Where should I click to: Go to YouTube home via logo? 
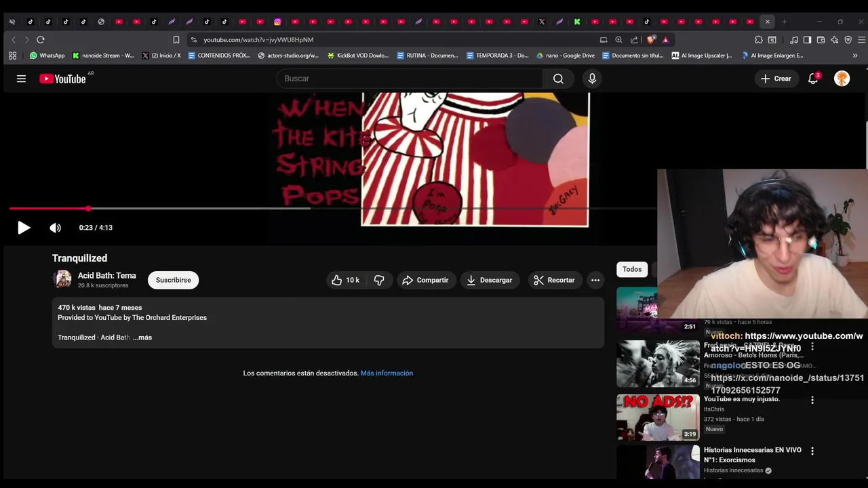pos(62,79)
